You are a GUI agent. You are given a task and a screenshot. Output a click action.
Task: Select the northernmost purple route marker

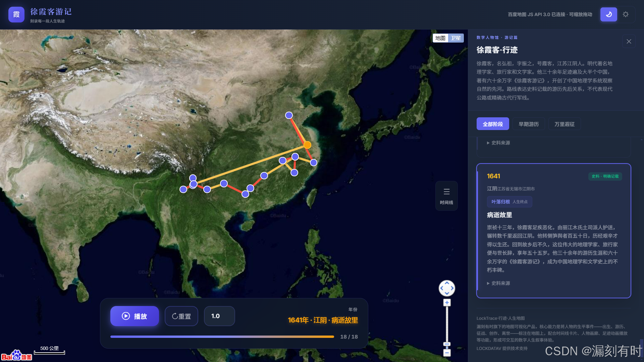[289, 115]
